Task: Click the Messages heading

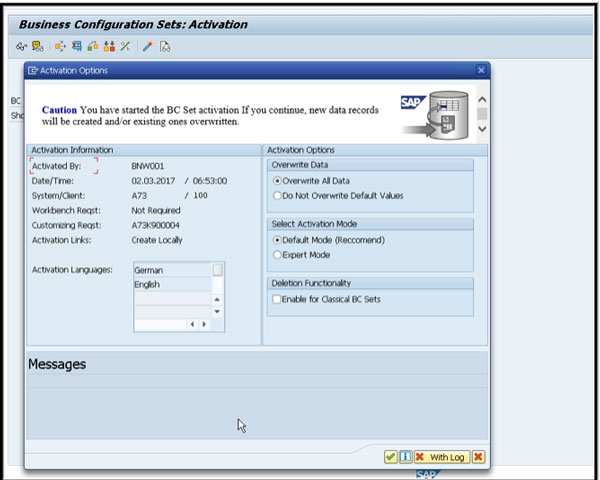Action: click(x=57, y=364)
